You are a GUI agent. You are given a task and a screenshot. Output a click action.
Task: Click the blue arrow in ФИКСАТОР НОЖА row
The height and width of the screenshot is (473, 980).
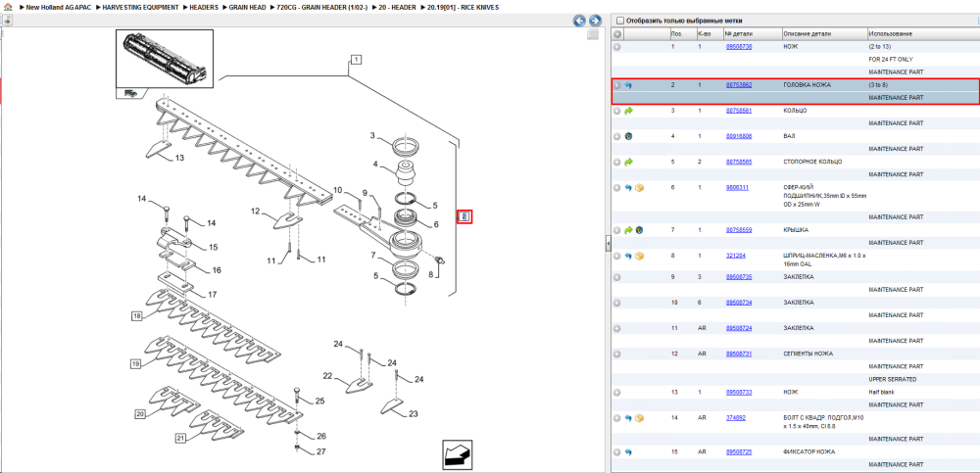coord(628,451)
